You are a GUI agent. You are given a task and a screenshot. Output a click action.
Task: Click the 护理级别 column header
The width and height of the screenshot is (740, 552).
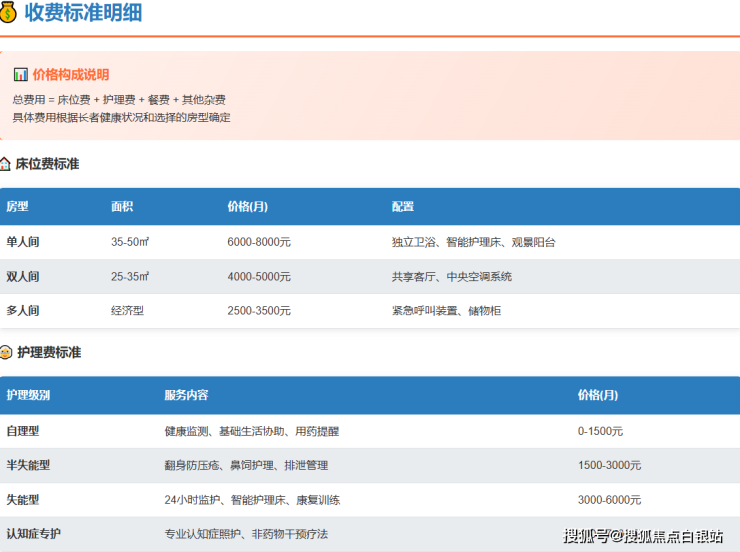tap(28, 395)
